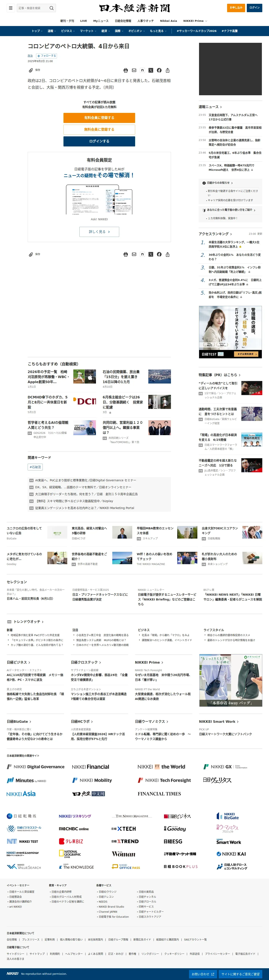Expand the もっと見る navigation dropdown
The height and width of the screenshot is (980, 269).
pyautogui.click(x=158, y=31)
